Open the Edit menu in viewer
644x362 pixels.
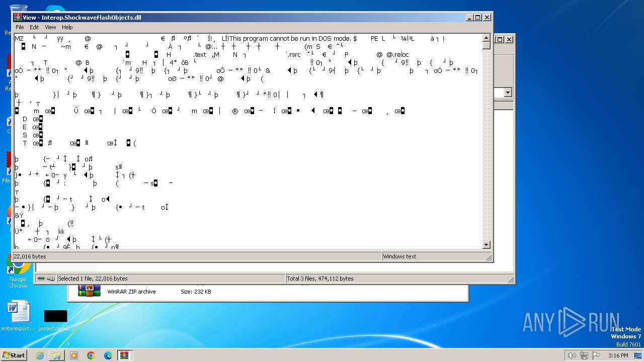(x=34, y=27)
